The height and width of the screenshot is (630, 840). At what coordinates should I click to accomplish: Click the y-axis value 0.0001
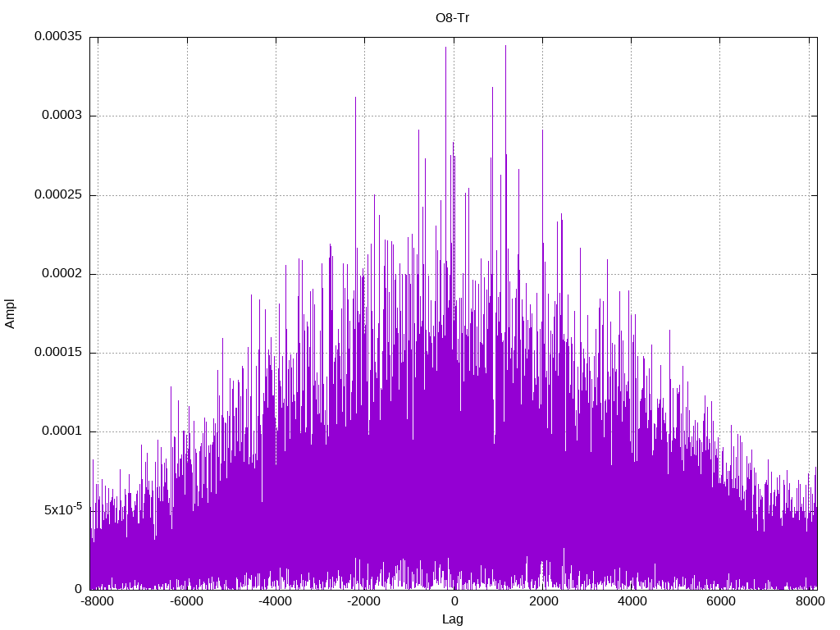[62, 431]
